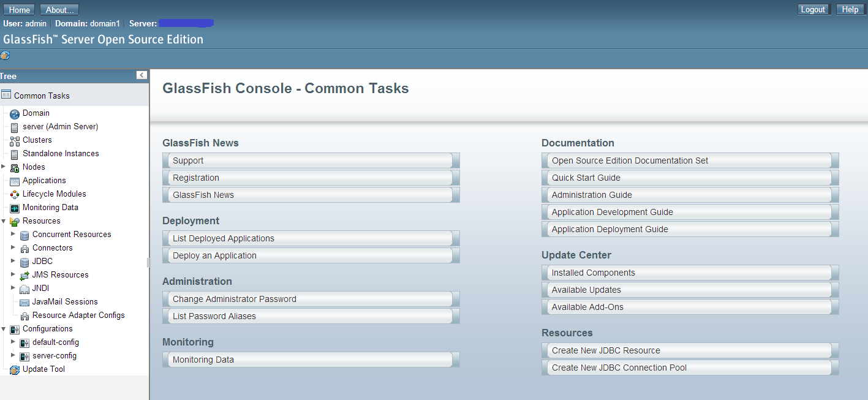The image size is (868, 400).
Task: Expand Concurrent Resources node
Action: [x=13, y=233]
